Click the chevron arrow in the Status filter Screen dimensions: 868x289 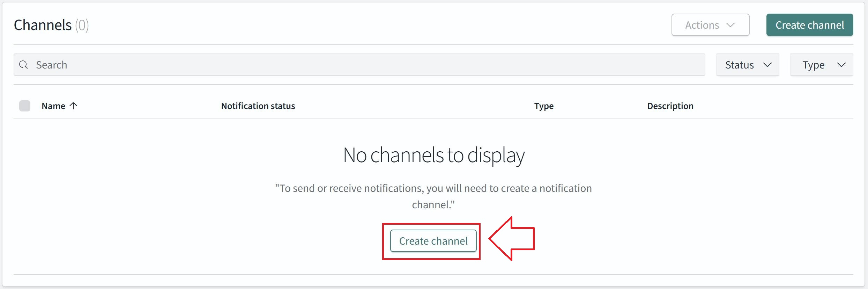[767, 65]
